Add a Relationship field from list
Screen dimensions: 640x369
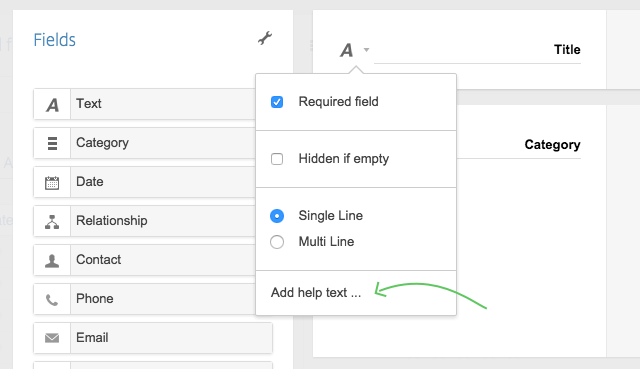point(144,221)
